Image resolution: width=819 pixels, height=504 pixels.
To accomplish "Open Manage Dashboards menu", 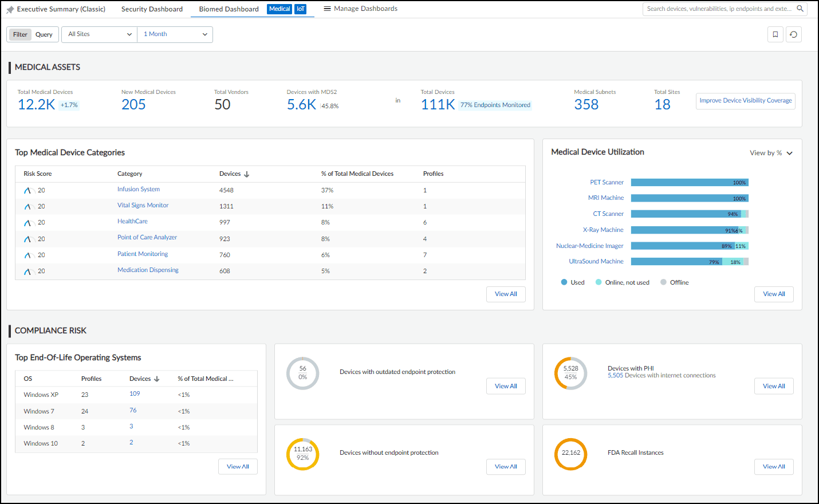I will [x=361, y=9].
